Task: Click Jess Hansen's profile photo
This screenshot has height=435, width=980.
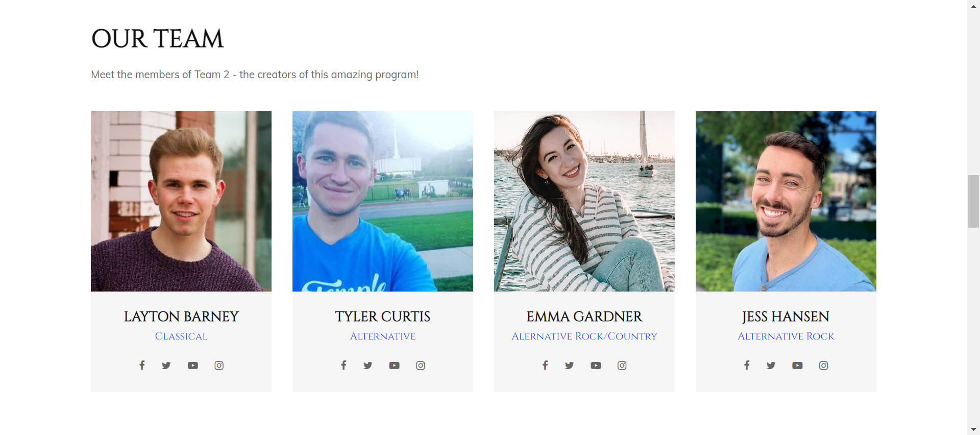Action: [x=786, y=201]
